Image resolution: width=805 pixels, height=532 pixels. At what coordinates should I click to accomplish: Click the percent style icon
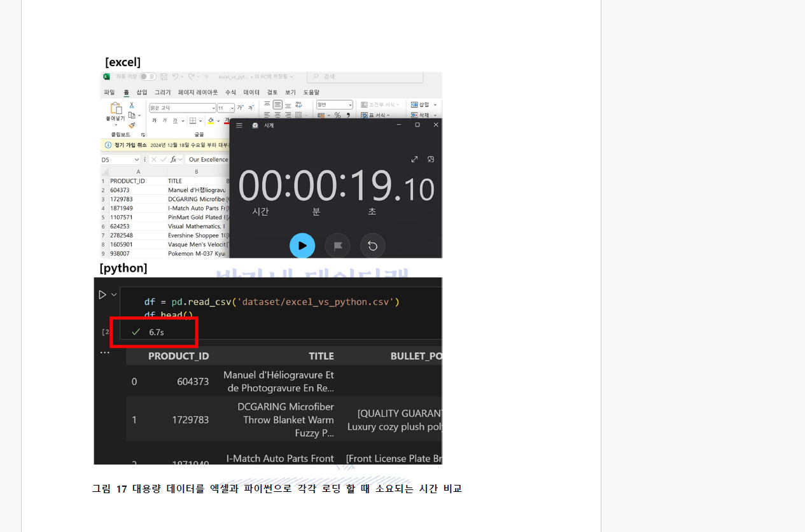[x=337, y=115]
